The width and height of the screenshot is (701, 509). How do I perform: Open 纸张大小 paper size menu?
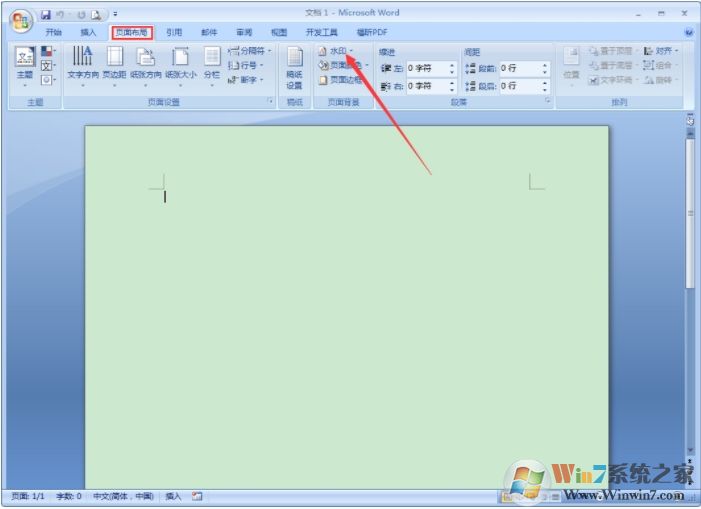(x=181, y=66)
